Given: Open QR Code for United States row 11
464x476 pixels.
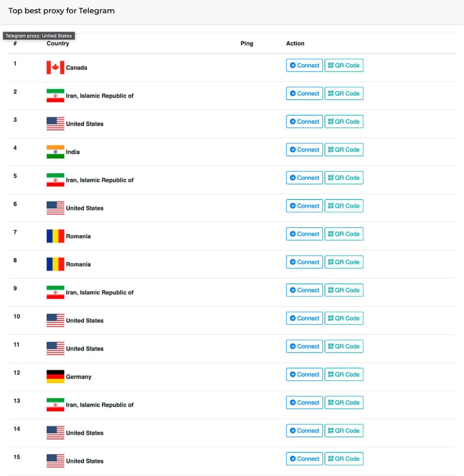Looking at the screenshot, I should (x=344, y=346).
